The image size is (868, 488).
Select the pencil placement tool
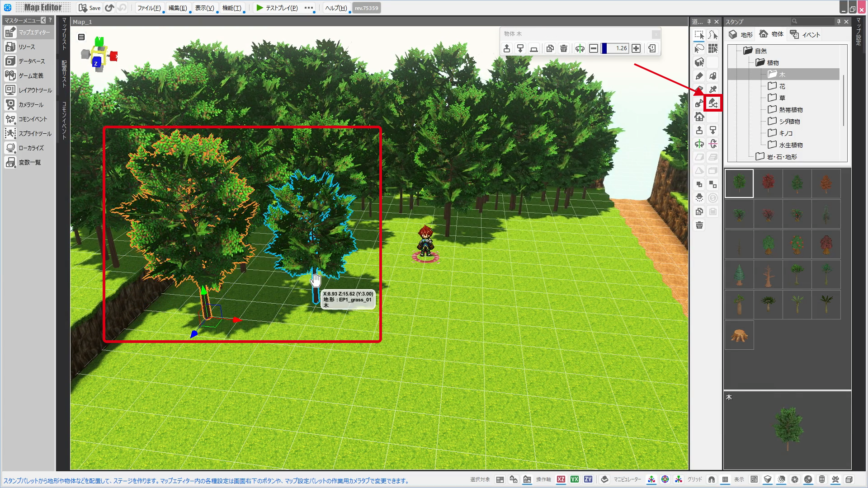tap(699, 76)
